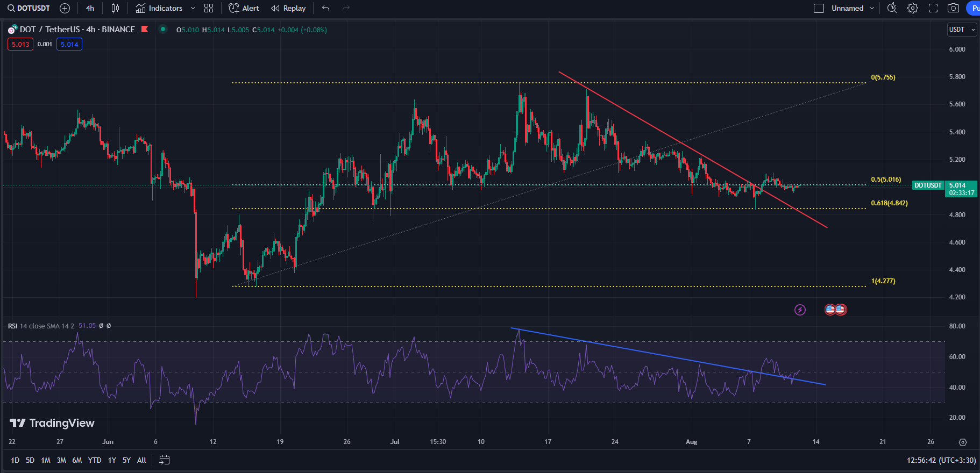Click the blue 5.014 buy price button
Viewport: 980px width, 473px height.
click(x=69, y=44)
